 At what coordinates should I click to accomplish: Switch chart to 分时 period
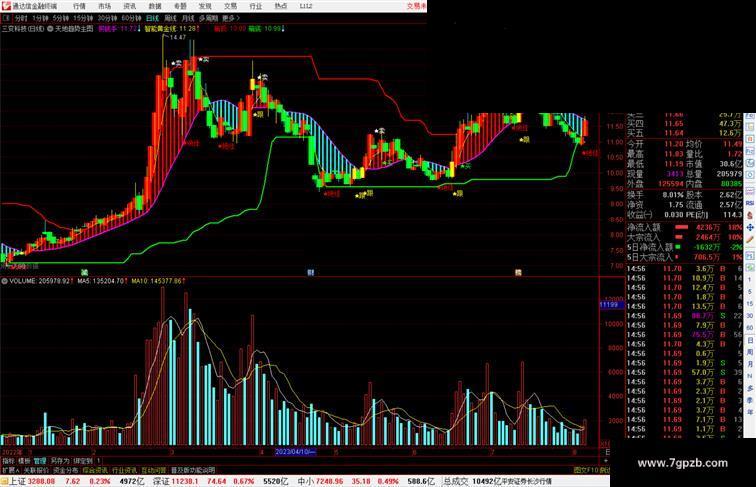[x=21, y=18]
